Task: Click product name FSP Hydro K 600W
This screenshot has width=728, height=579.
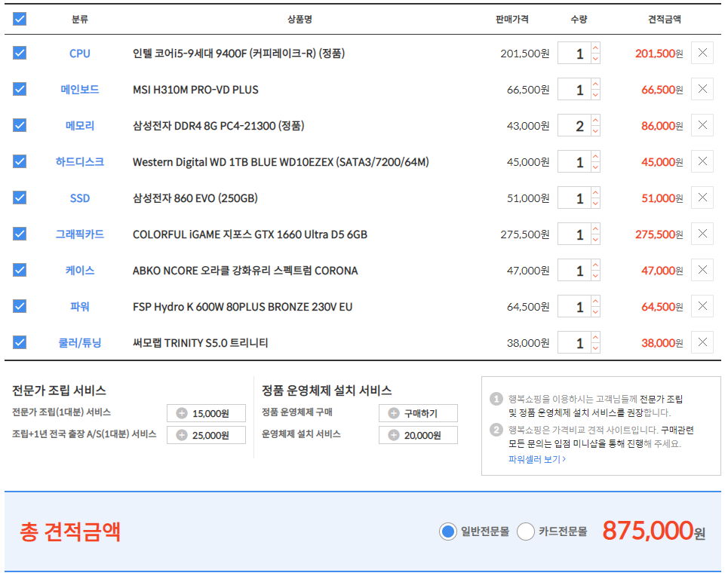Action: click(x=242, y=307)
